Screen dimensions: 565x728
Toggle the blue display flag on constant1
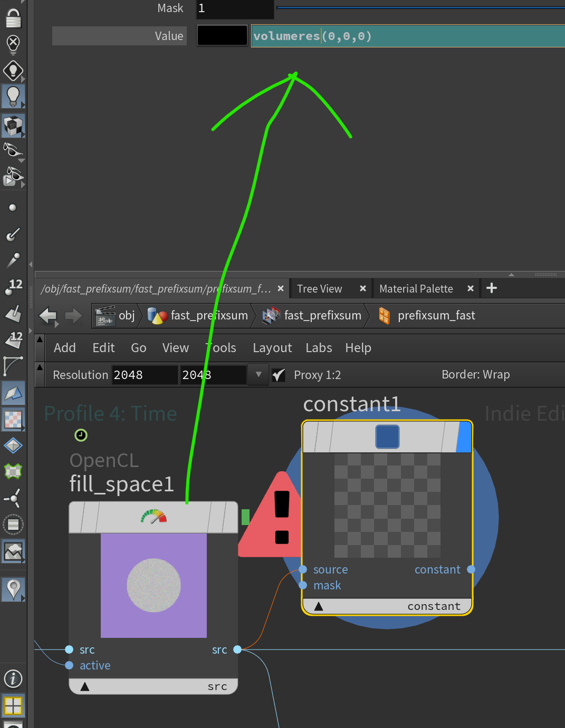(464, 437)
